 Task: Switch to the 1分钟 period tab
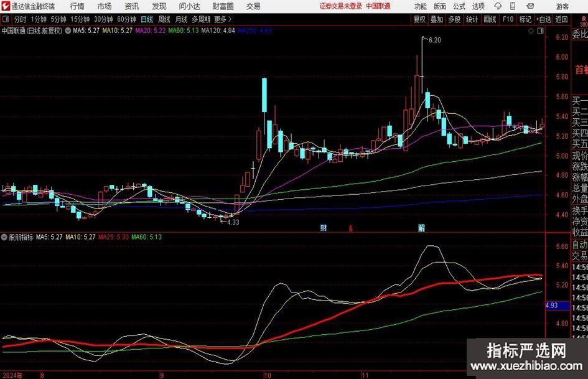[x=39, y=19]
